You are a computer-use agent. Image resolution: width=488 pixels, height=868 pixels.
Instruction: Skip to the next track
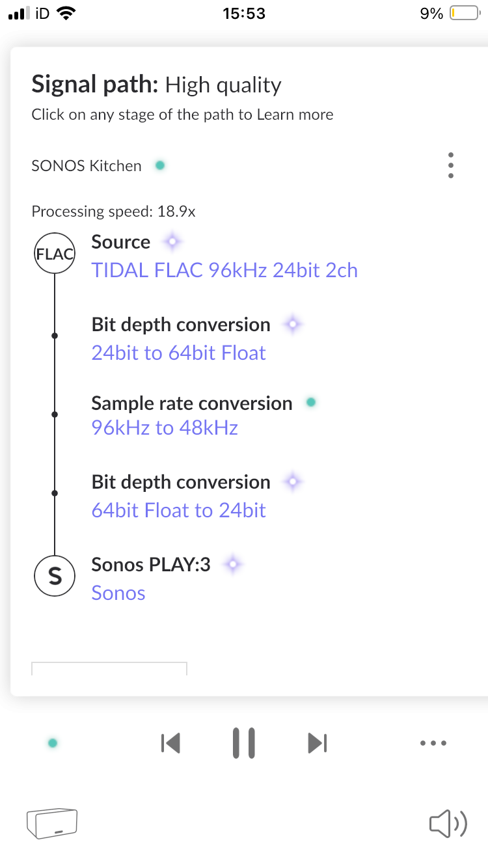pos(318,742)
